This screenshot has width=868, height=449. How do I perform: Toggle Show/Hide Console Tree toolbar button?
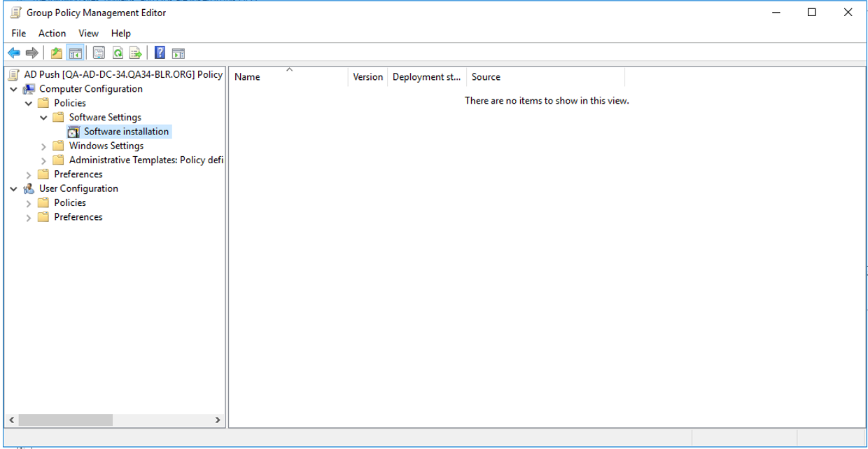point(75,53)
